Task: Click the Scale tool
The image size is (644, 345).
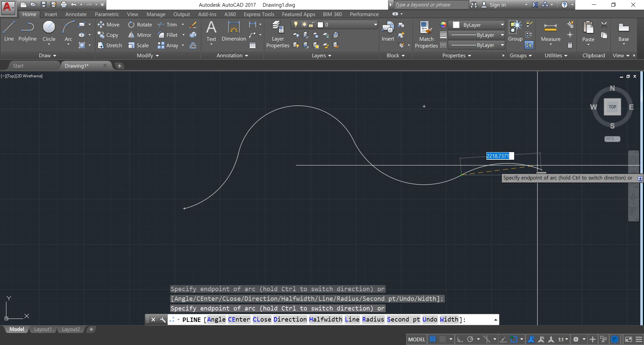Action: coord(138,45)
